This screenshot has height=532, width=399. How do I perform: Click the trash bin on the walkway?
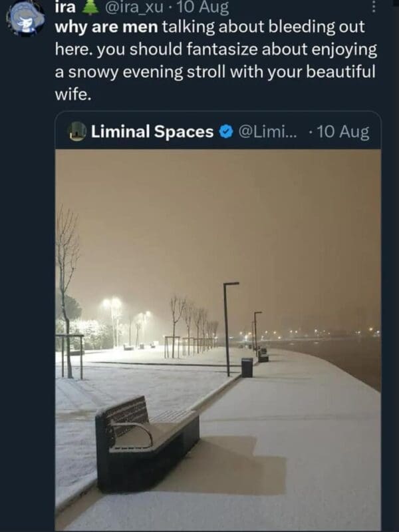[247, 368]
